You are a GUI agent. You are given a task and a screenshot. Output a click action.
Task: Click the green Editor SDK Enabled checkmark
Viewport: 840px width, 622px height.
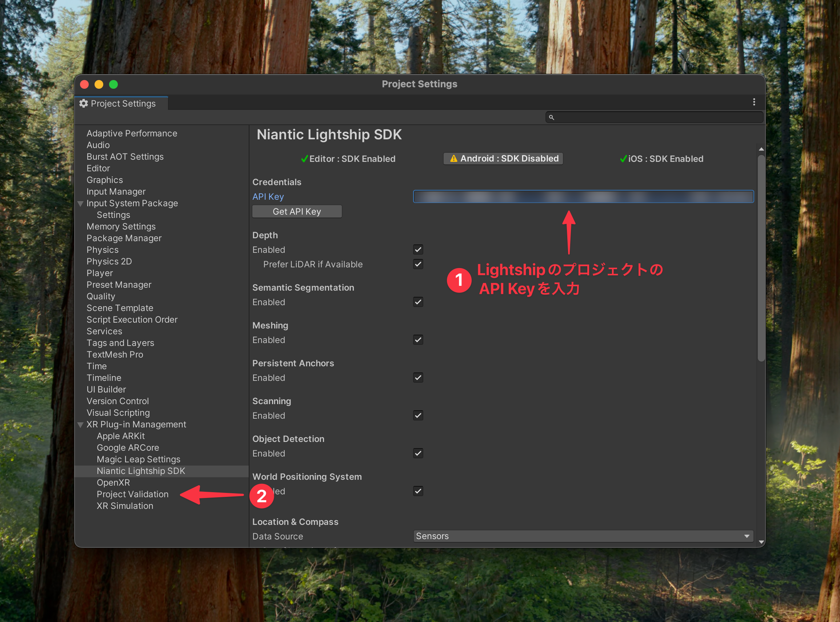tap(304, 159)
